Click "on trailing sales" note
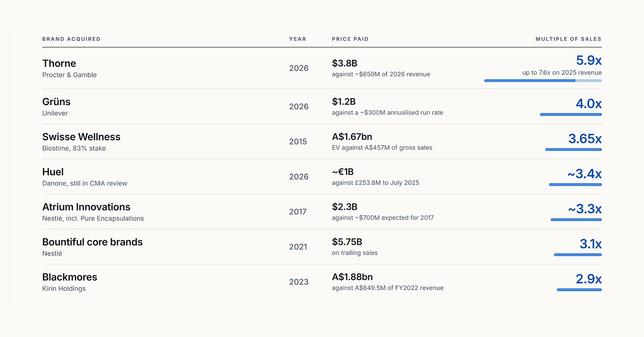 355,253
